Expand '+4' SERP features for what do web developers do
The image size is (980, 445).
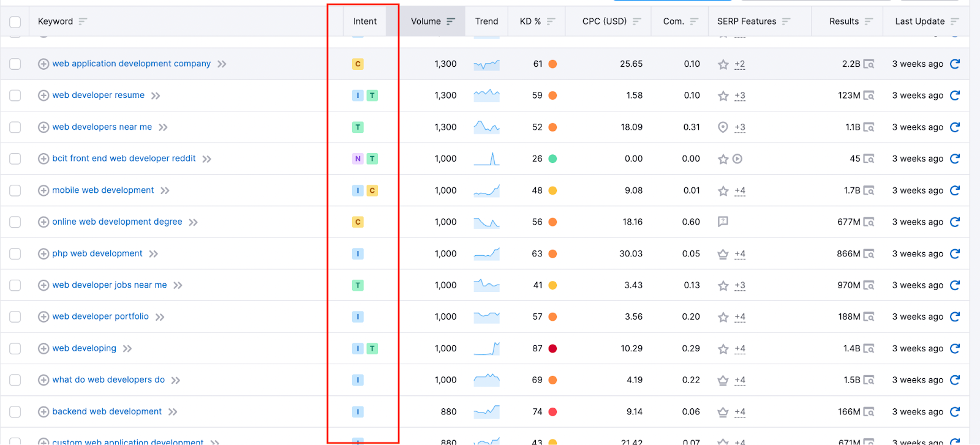tap(740, 380)
